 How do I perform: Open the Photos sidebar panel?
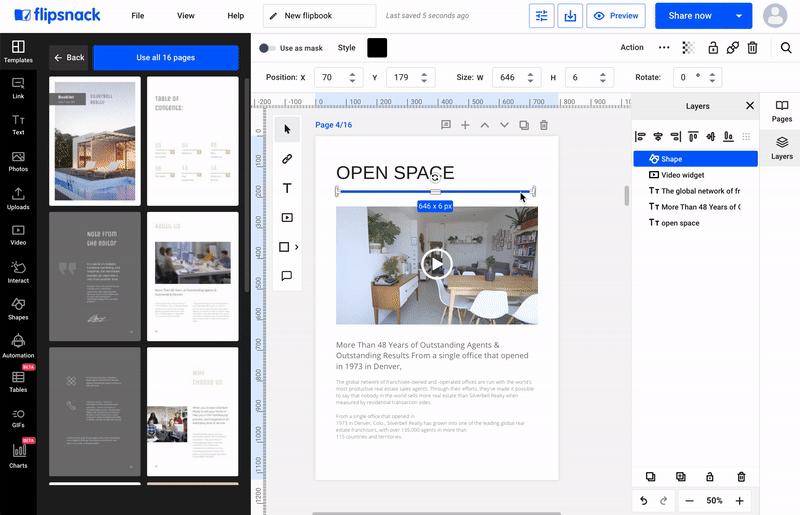pyautogui.click(x=18, y=161)
